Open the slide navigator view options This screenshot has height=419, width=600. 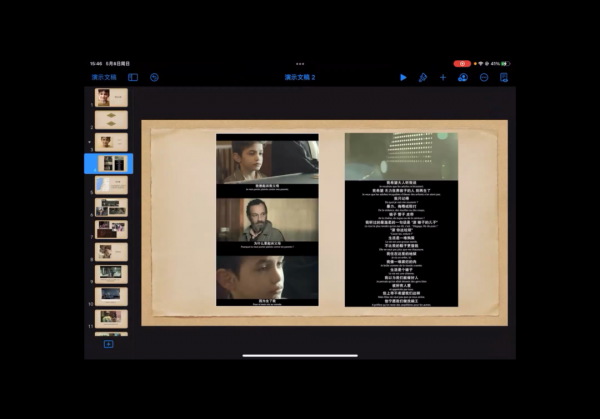click(x=133, y=77)
